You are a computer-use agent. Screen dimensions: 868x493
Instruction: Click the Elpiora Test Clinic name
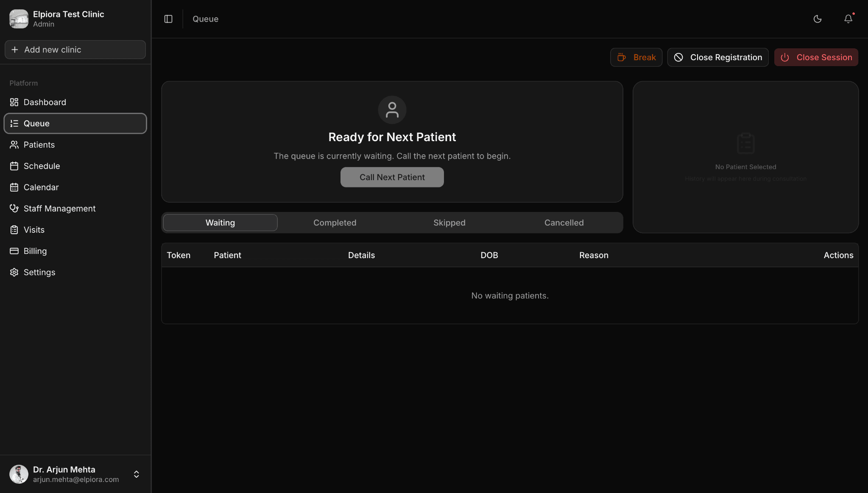click(x=68, y=14)
